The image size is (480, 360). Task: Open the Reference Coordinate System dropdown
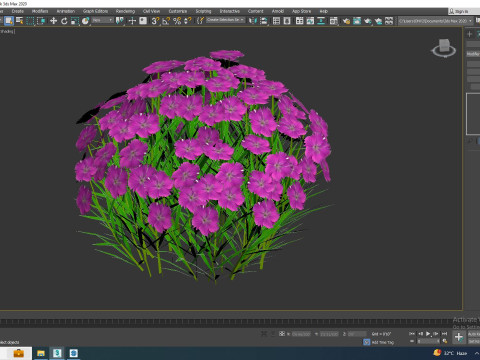click(x=103, y=21)
